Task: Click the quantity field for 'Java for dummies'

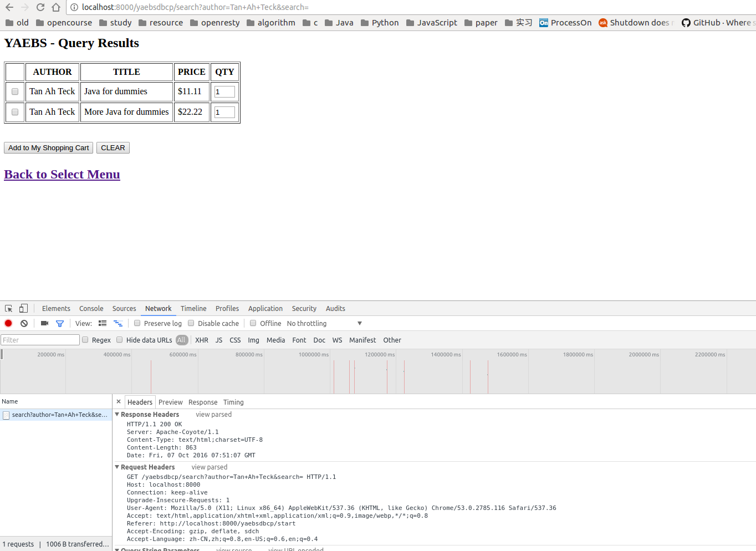Action: (224, 92)
